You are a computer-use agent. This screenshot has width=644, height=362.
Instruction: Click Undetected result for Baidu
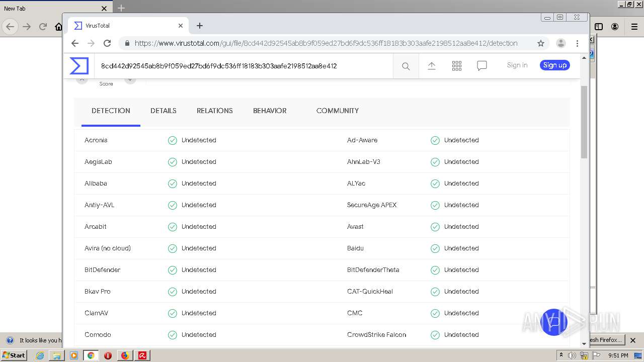point(461,248)
